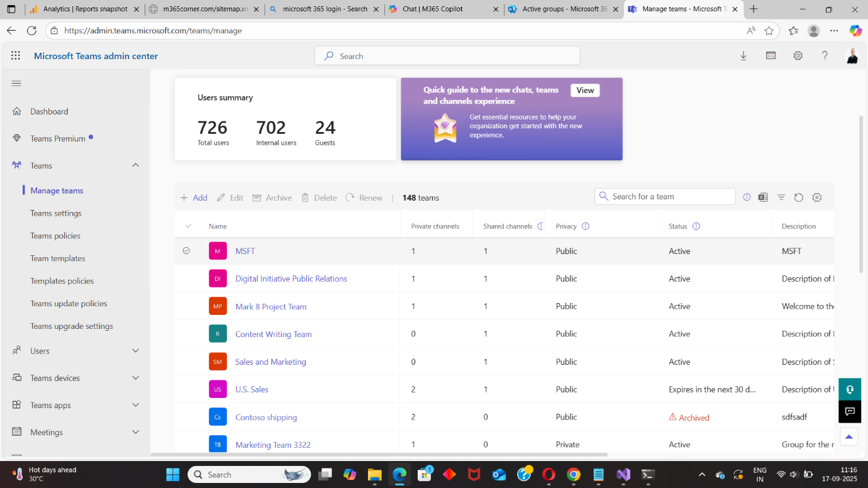
Task: Click the Privacy column info icon
Action: click(586, 226)
